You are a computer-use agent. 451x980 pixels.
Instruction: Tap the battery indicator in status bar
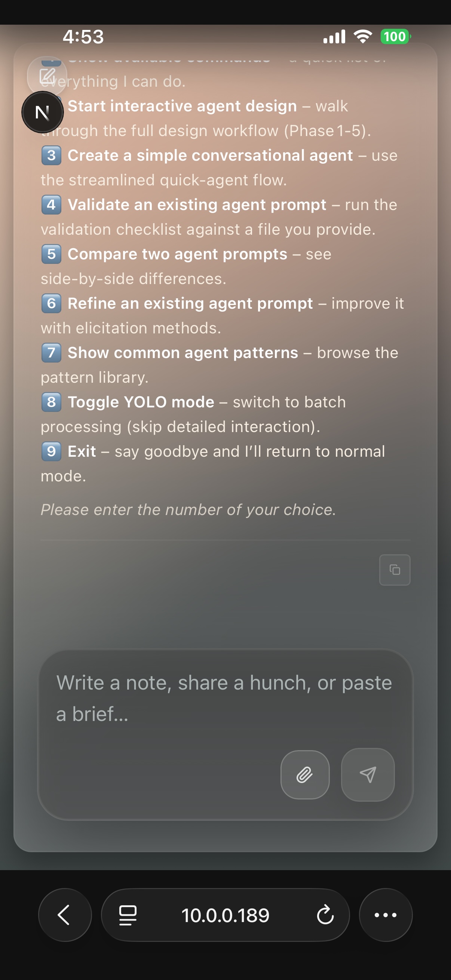pyautogui.click(x=395, y=37)
